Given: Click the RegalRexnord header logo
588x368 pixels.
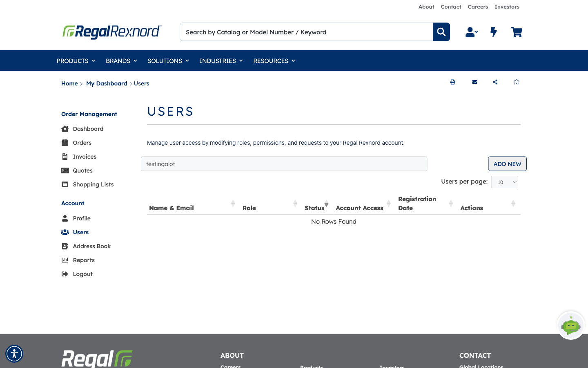Looking at the screenshot, I should click(112, 32).
